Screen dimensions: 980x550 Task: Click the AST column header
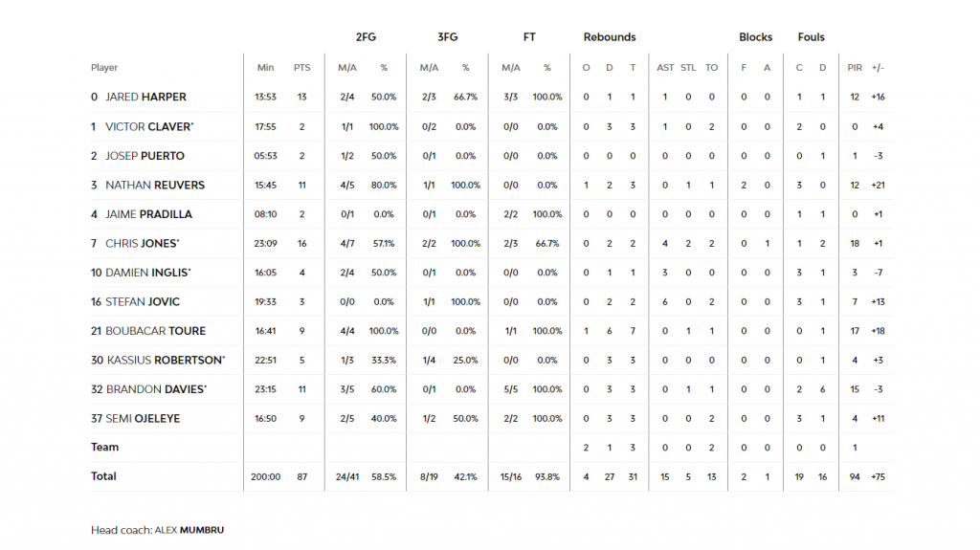click(665, 68)
